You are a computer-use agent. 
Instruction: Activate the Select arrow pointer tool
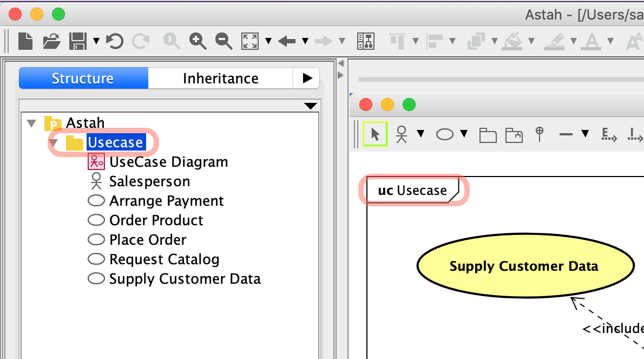pyautogui.click(x=376, y=134)
